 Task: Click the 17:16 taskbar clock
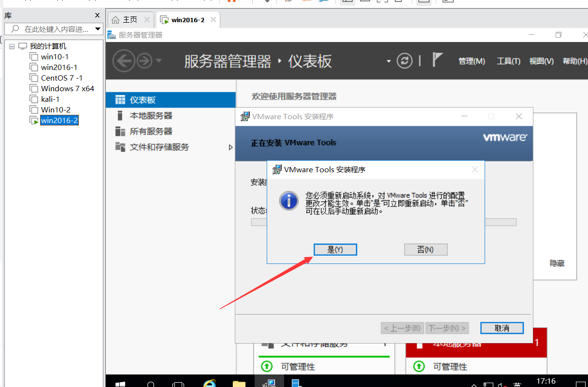[546, 381]
